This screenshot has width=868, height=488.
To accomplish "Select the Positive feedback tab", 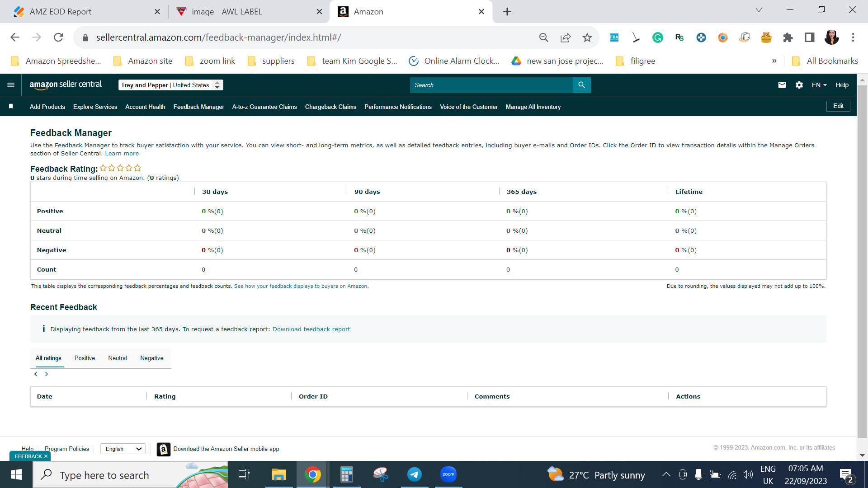I will (85, 358).
